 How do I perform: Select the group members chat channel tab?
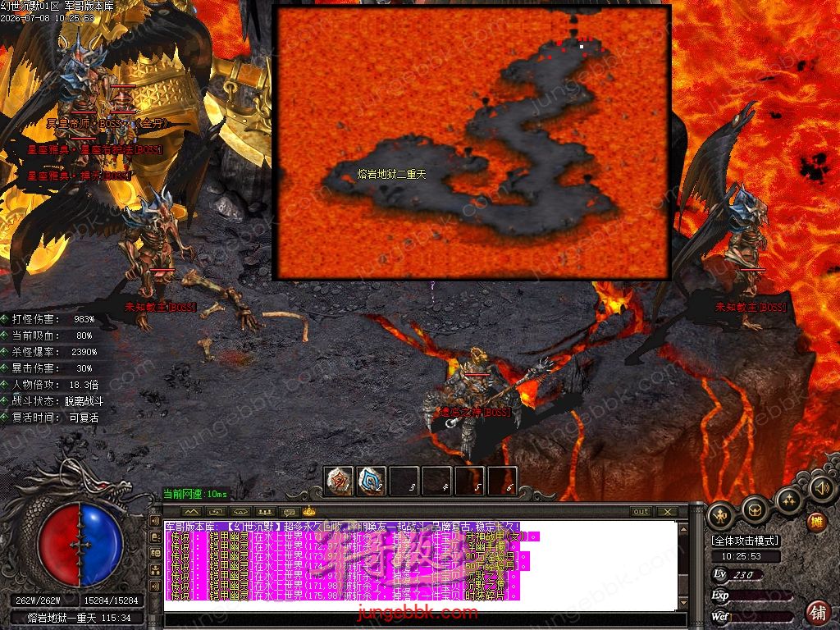tap(265, 512)
